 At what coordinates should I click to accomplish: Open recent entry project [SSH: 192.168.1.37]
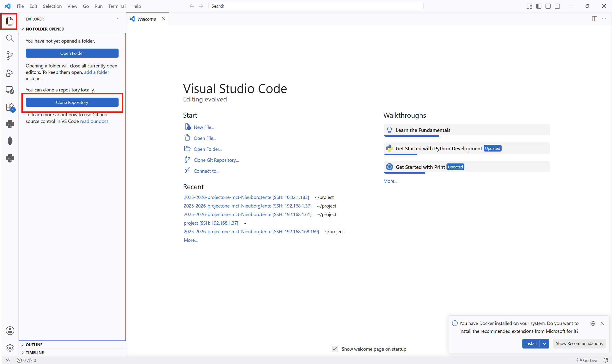211,223
